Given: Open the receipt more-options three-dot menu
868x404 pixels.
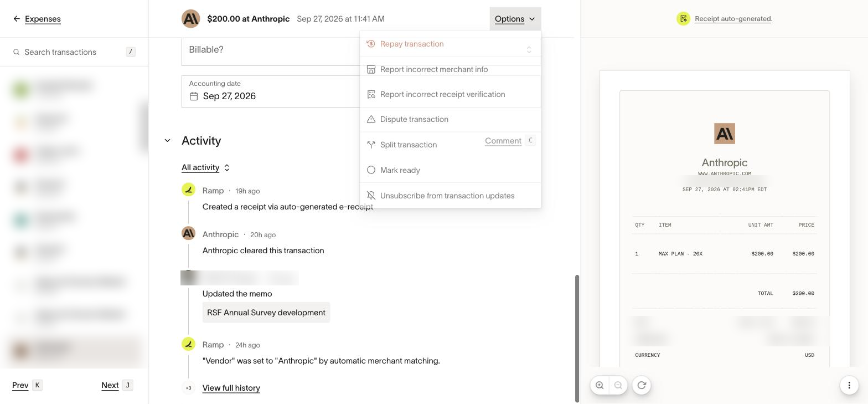Looking at the screenshot, I should click(x=849, y=385).
